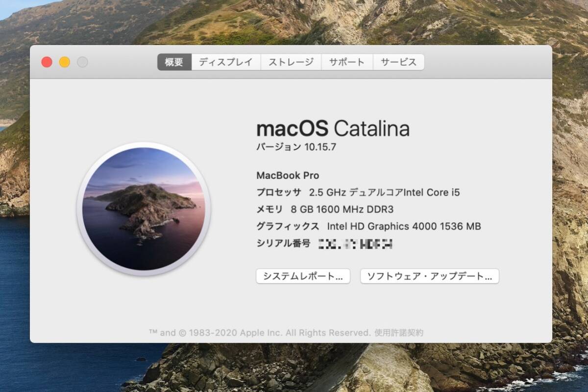Viewport: 588px width, 392px height.
Task: Open the 使用許諾契約 link
Action: 399,333
